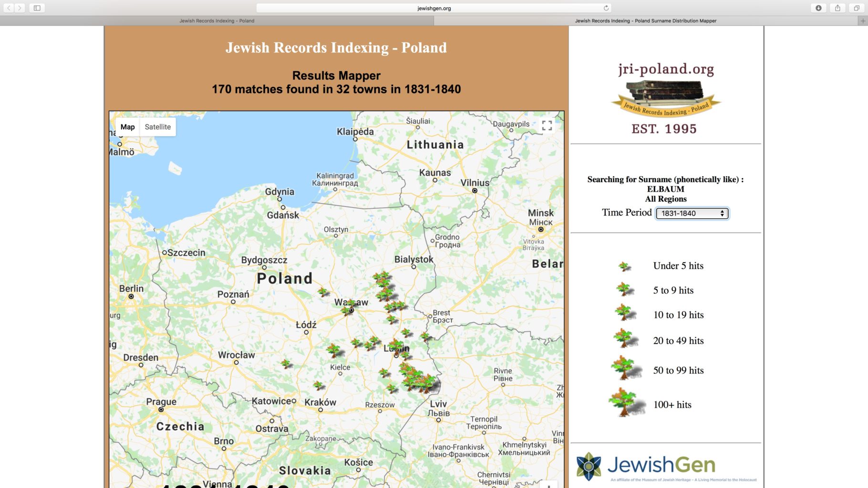The width and height of the screenshot is (868, 488).
Task: Click the ELBAUM surname text
Action: click(x=666, y=189)
